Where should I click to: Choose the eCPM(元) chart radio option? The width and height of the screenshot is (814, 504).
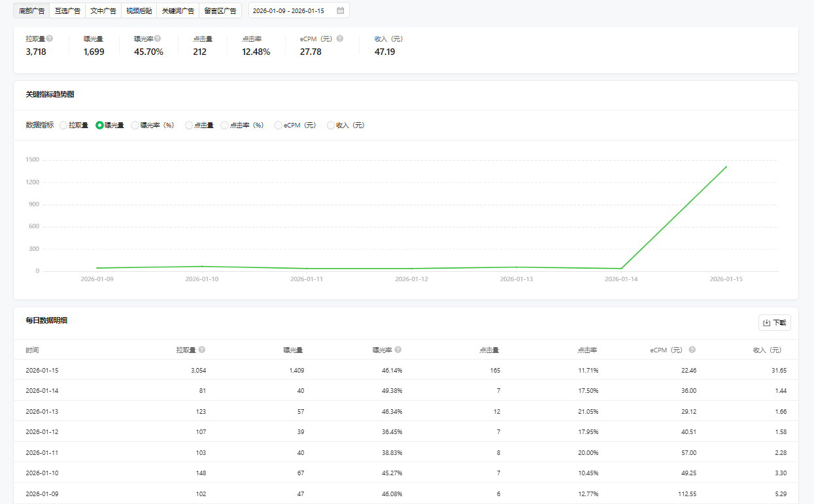click(279, 125)
